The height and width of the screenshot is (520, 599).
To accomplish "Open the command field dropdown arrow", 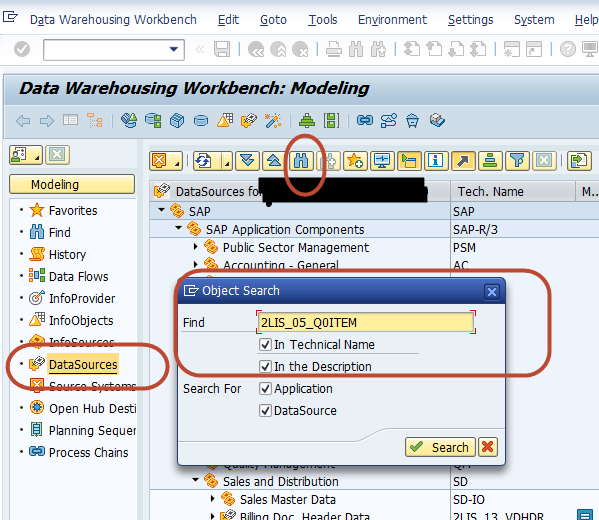I will (173, 49).
